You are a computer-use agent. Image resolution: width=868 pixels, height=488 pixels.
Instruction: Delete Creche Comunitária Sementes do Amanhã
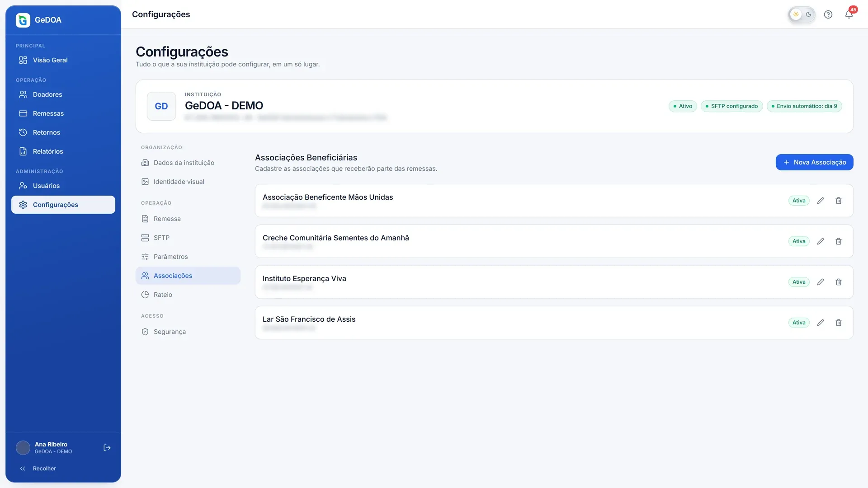click(839, 241)
